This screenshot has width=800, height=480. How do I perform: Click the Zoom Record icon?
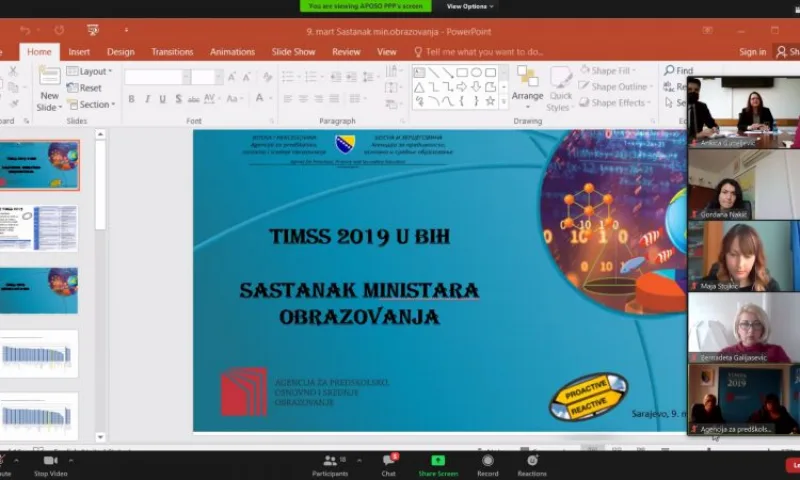pyautogui.click(x=487, y=461)
